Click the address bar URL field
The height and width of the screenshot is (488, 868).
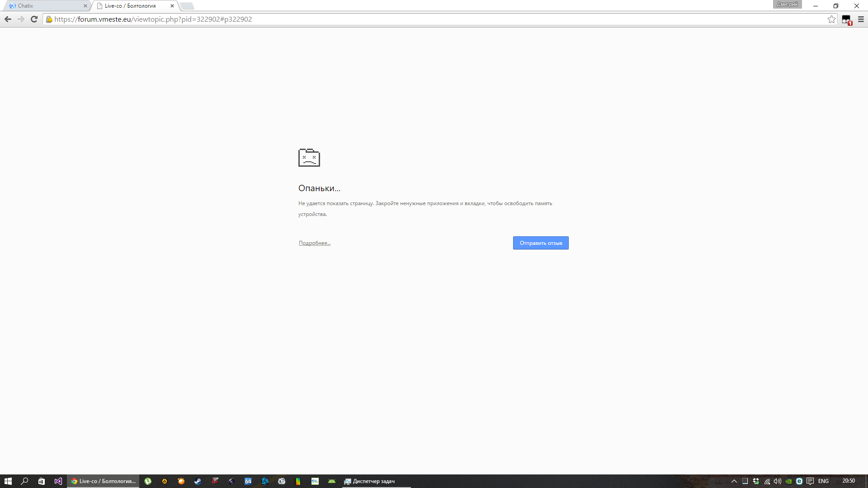click(407, 19)
